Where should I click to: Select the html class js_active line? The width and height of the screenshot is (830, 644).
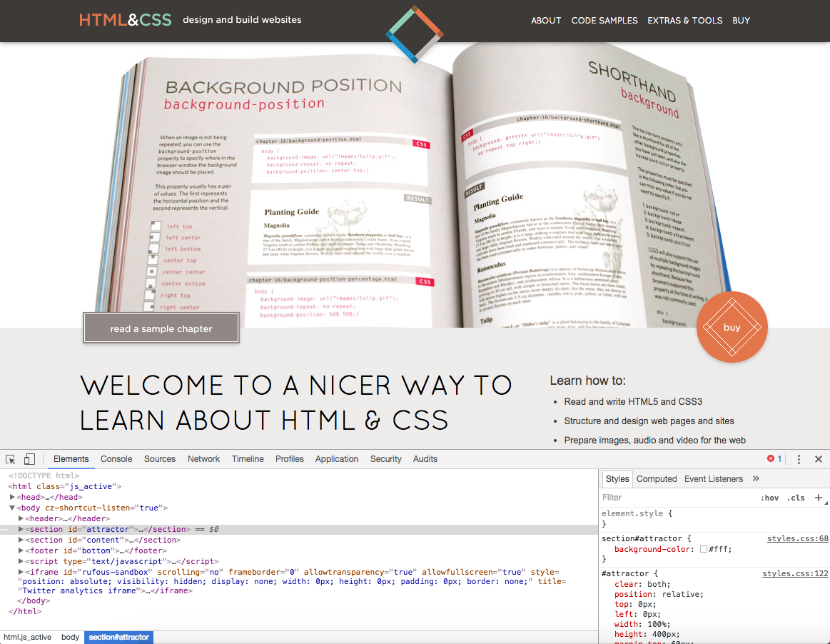[x=65, y=486]
